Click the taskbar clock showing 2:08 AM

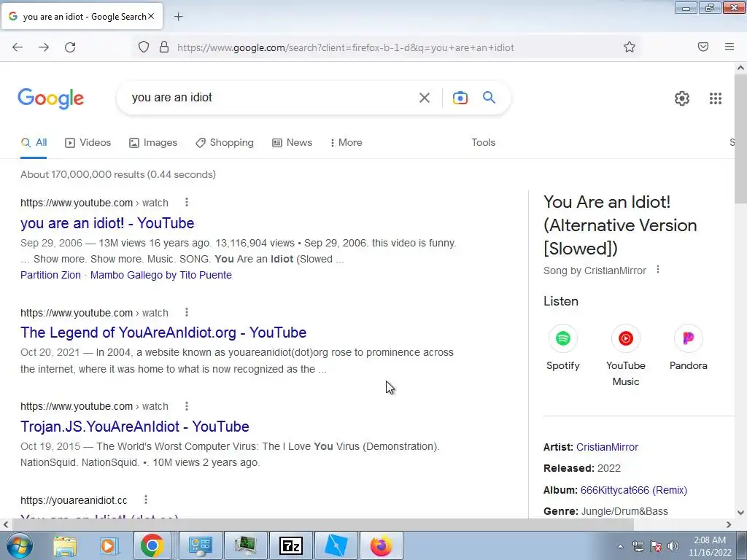[710, 546]
